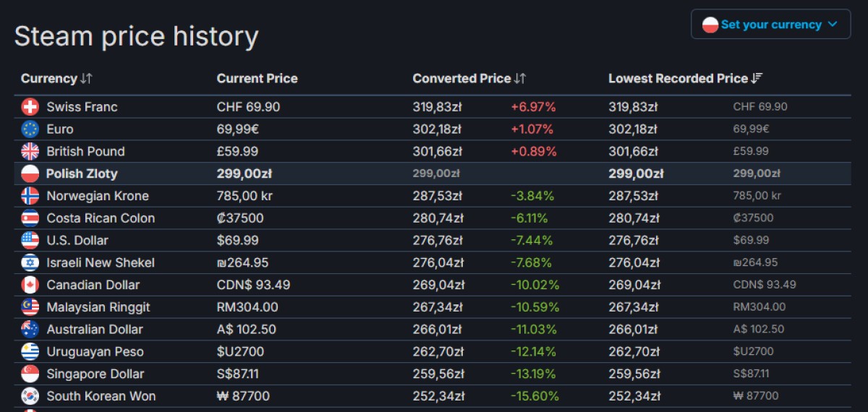Viewport: 868px width, 412px height.
Task: Click the +0.89% British Pound difference
Action: click(x=534, y=151)
